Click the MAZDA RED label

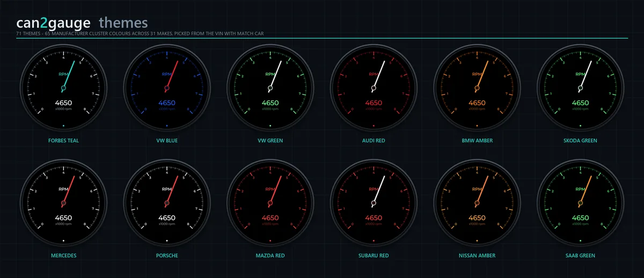(270, 255)
